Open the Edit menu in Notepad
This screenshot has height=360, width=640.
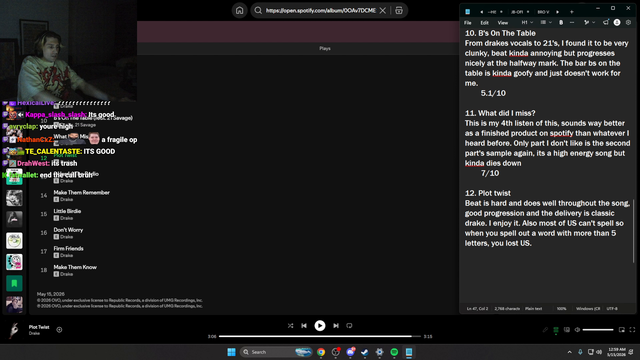coord(484,23)
